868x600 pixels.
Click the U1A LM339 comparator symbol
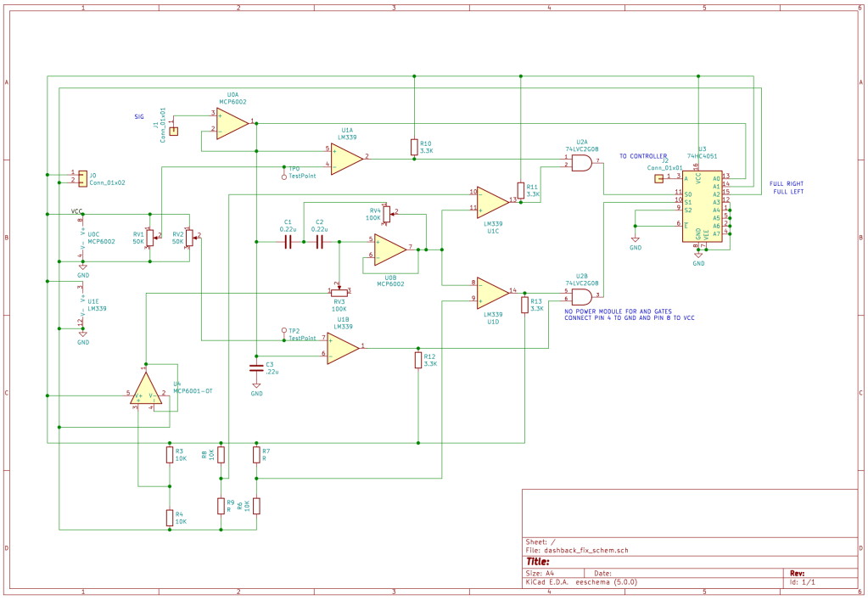pos(344,158)
